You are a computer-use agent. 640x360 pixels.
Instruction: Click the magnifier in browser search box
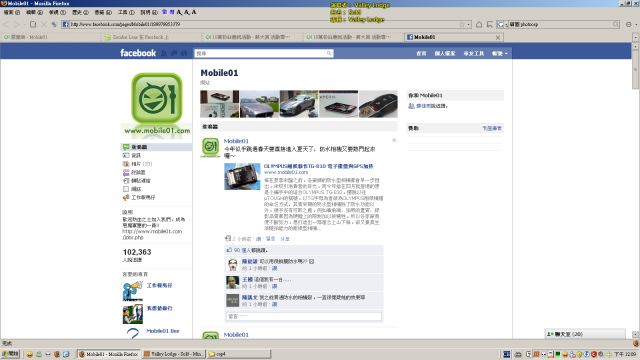pos(616,24)
